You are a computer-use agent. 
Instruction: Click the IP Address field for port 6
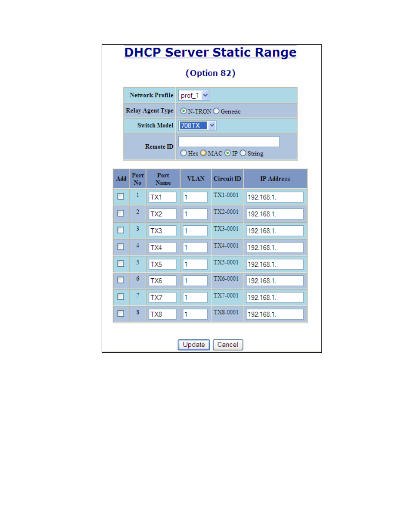[x=275, y=281]
